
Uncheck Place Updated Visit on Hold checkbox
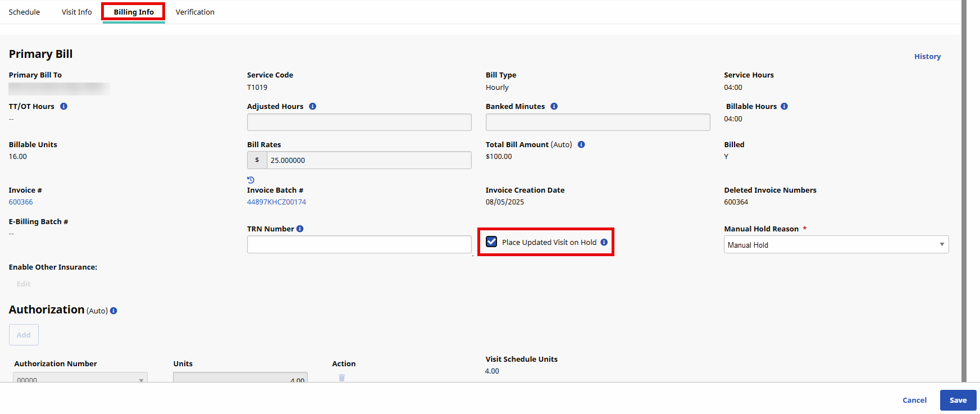491,242
